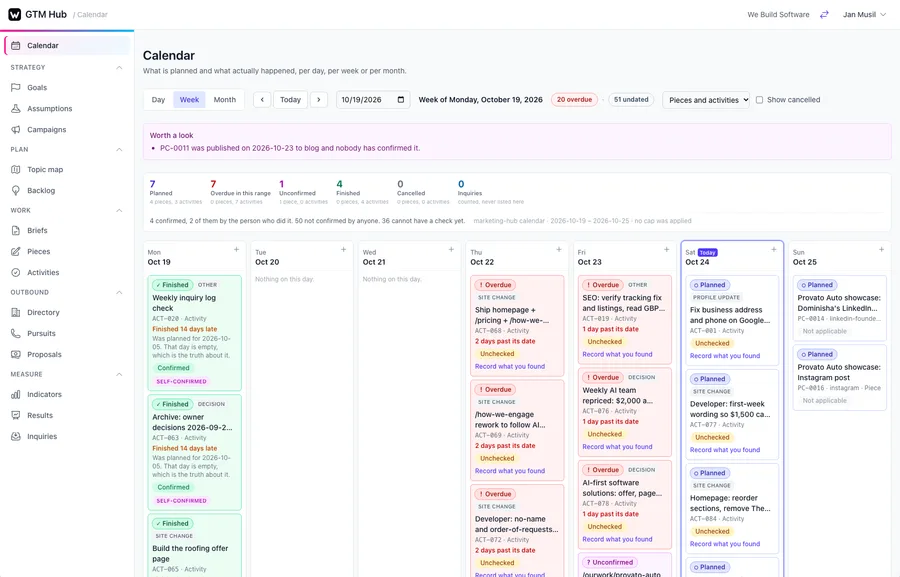Open Proposals icon in sidebar
This screenshot has width=900, height=577.
tap(15, 354)
